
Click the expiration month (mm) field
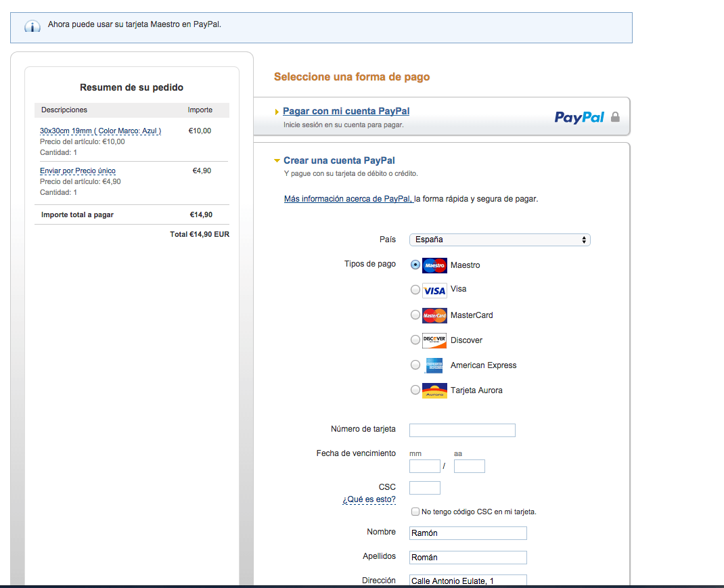[x=425, y=466]
